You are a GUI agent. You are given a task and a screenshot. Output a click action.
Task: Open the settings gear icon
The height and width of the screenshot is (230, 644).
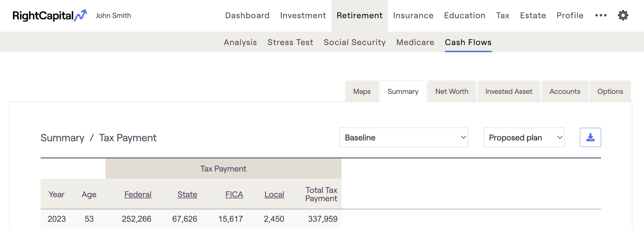[x=623, y=15]
